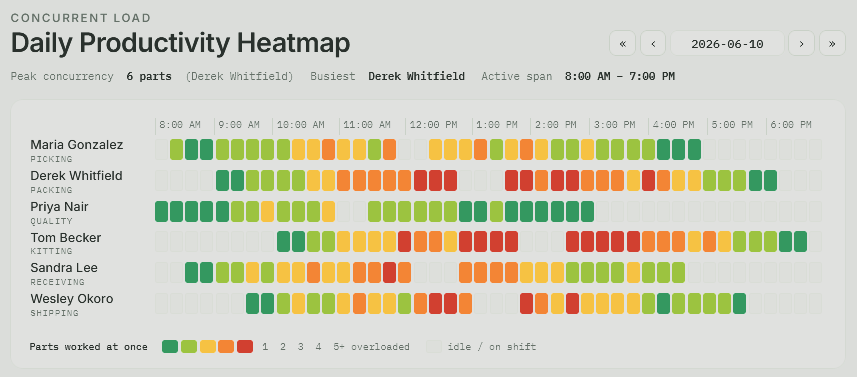Click Wesley Okoro's last active dark-green cell
This screenshot has height=377, width=857.
[739, 303]
